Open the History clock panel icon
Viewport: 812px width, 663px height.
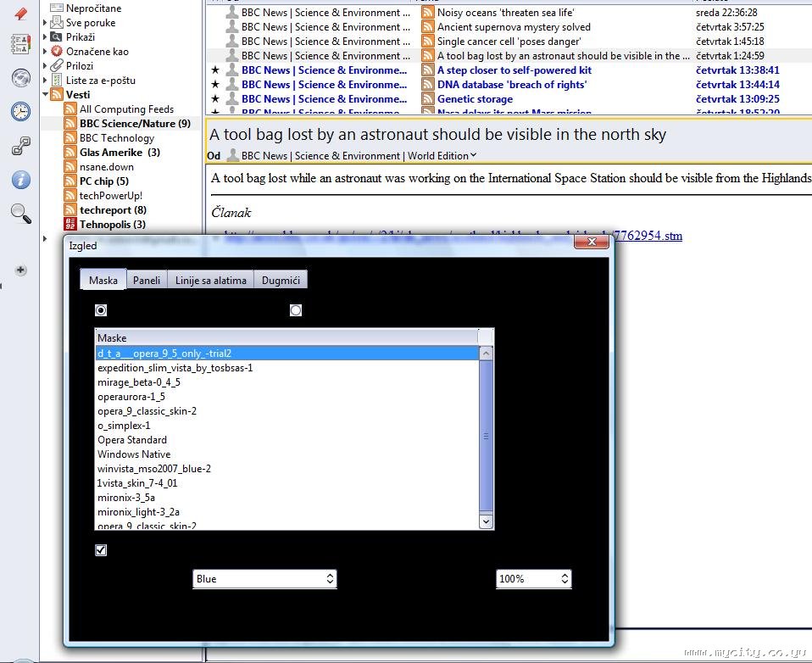(20, 111)
